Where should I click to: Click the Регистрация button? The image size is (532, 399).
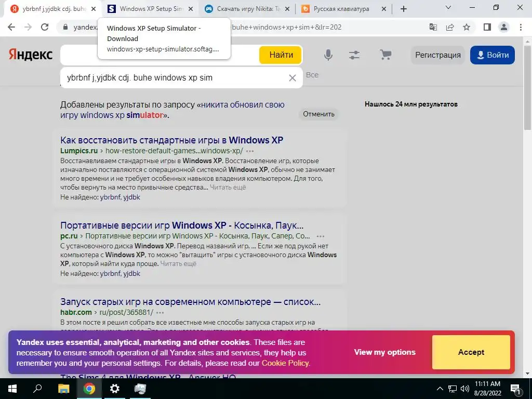click(x=437, y=55)
